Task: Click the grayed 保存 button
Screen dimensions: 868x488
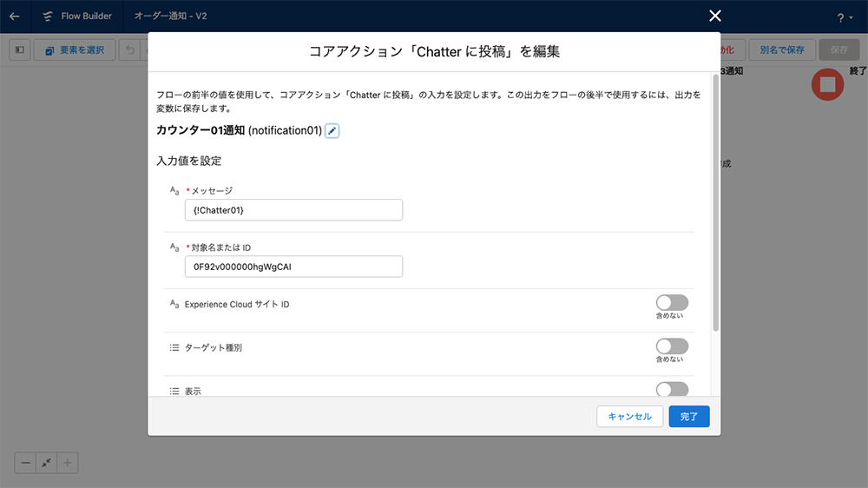Action: [838, 49]
